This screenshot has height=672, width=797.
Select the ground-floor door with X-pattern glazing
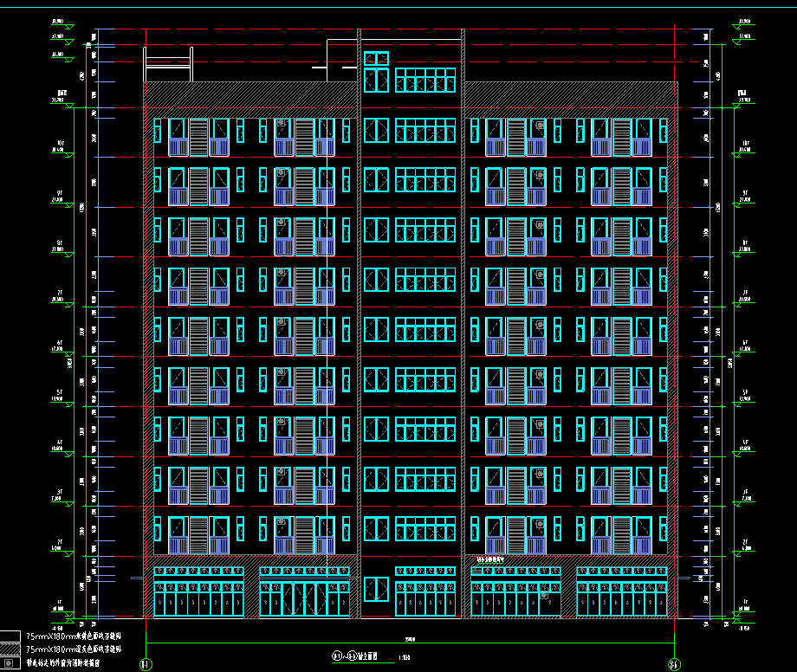(x=305, y=598)
